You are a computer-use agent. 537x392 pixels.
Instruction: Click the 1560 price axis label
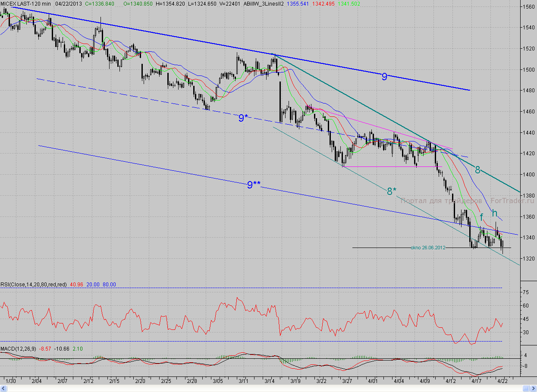coord(528,6)
